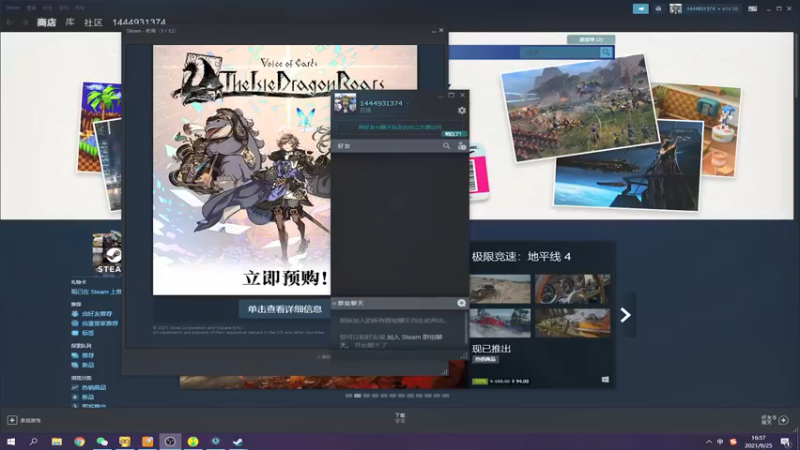Open the notifications inbox icon

[x=658, y=9]
